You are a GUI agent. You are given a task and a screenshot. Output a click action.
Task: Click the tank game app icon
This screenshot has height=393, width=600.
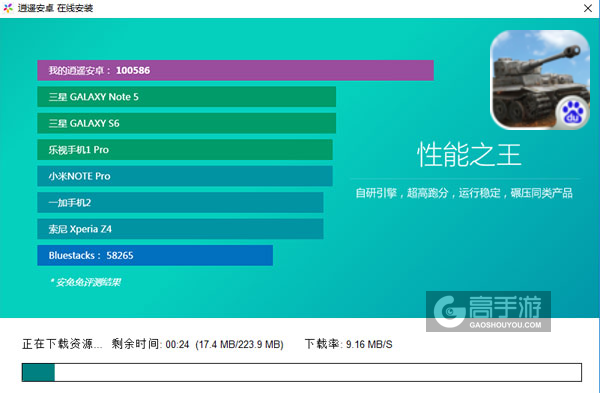tap(540, 80)
